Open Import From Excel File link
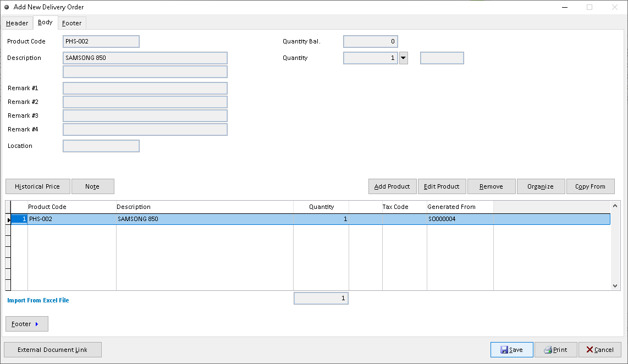Image resolution: width=628 pixels, height=364 pixels. (38, 300)
